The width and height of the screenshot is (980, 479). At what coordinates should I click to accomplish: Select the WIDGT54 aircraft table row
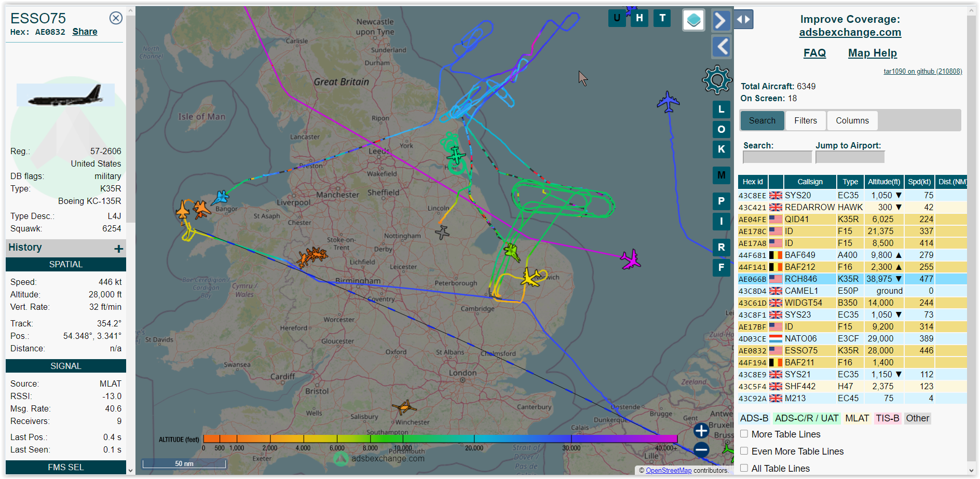[852, 303]
